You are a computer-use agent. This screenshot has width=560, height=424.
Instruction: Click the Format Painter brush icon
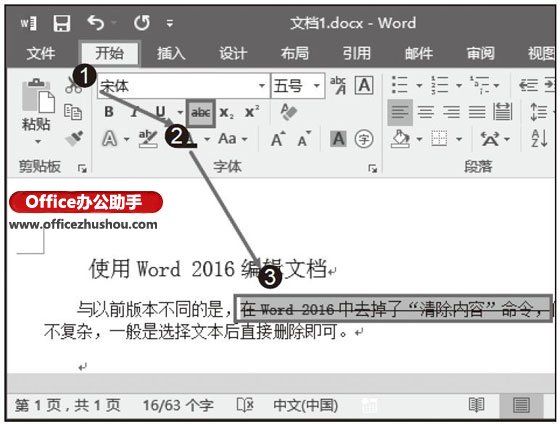click(x=75, y=138)
